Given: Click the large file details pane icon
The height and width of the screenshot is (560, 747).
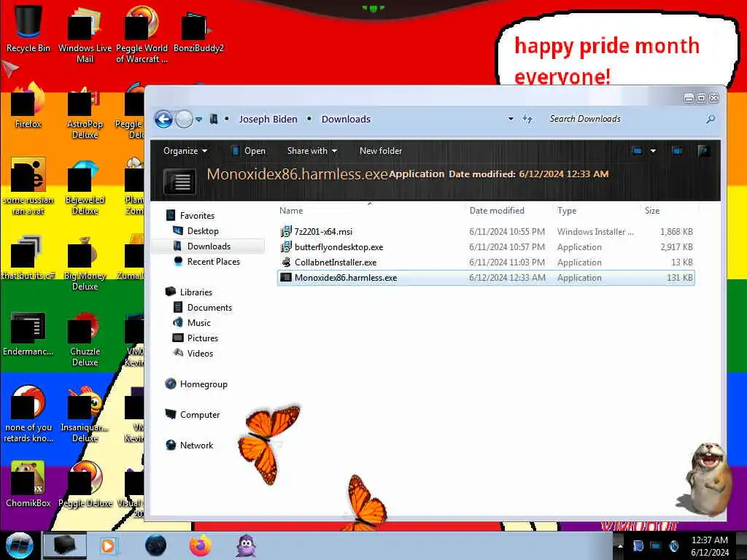Looking at the screenshot, I should click(x=179, y=182).
